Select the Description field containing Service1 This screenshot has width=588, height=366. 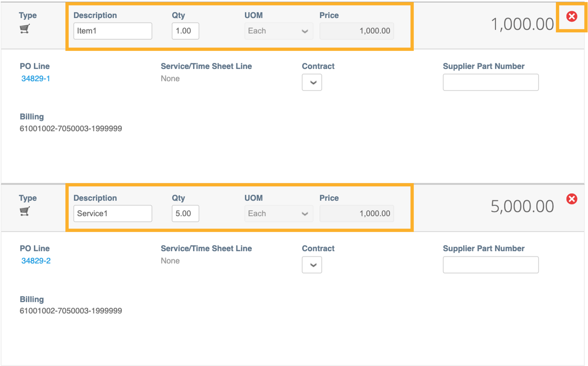point(113,213)
